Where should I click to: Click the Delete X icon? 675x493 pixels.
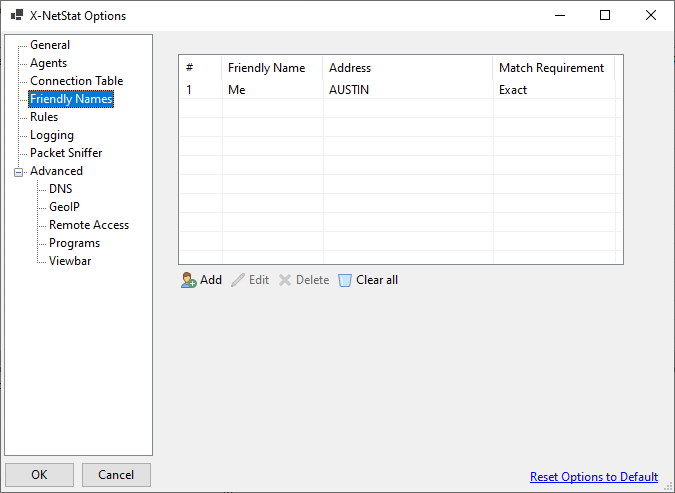[285, 280]
